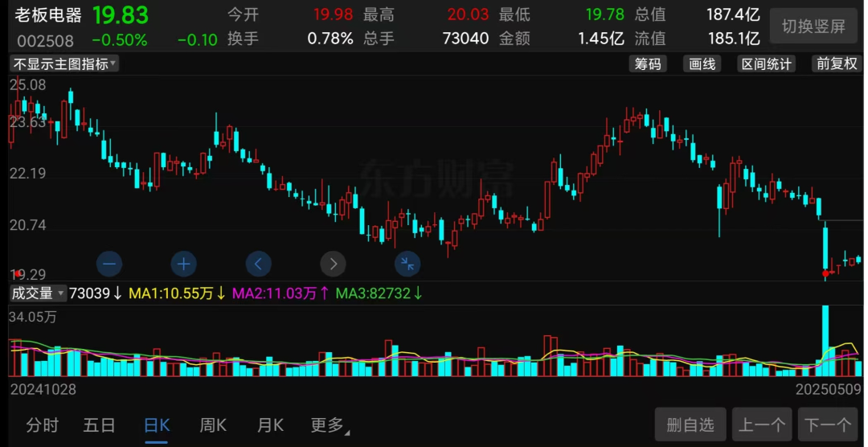
Task: Click the MA3:82732 volume label
Action: 373,293
